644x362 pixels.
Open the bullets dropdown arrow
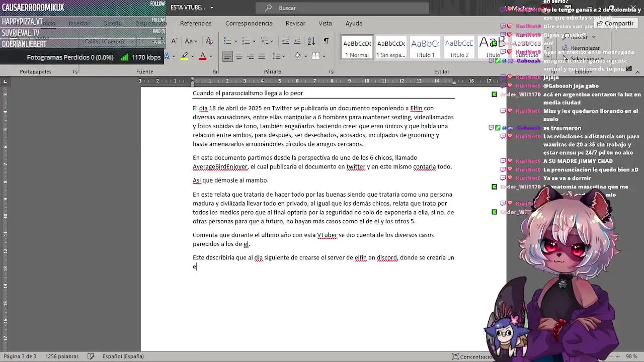coord(236,41)
